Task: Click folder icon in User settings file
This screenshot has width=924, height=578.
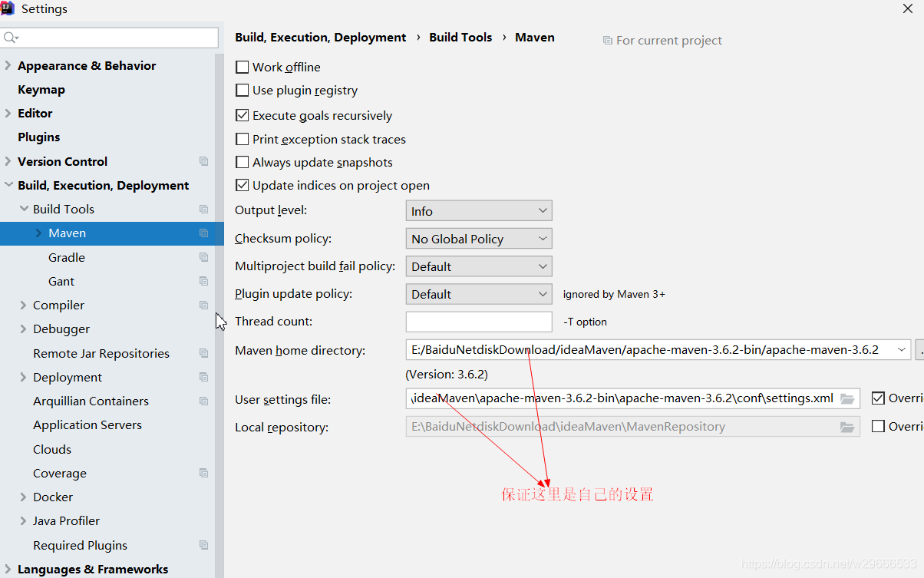Action: tap(847, 398)
